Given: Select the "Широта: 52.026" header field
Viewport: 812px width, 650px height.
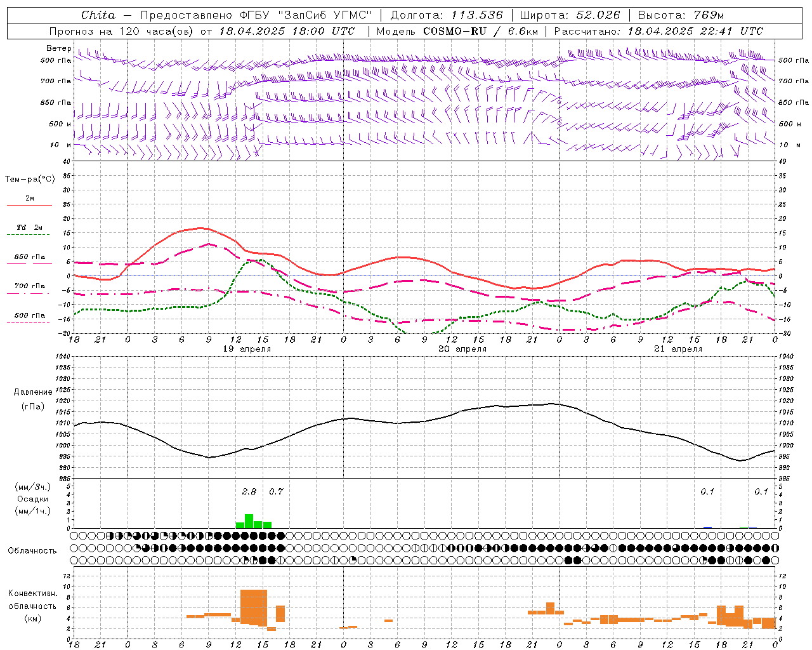Looking at the screenshot, I should click(570, 15).
